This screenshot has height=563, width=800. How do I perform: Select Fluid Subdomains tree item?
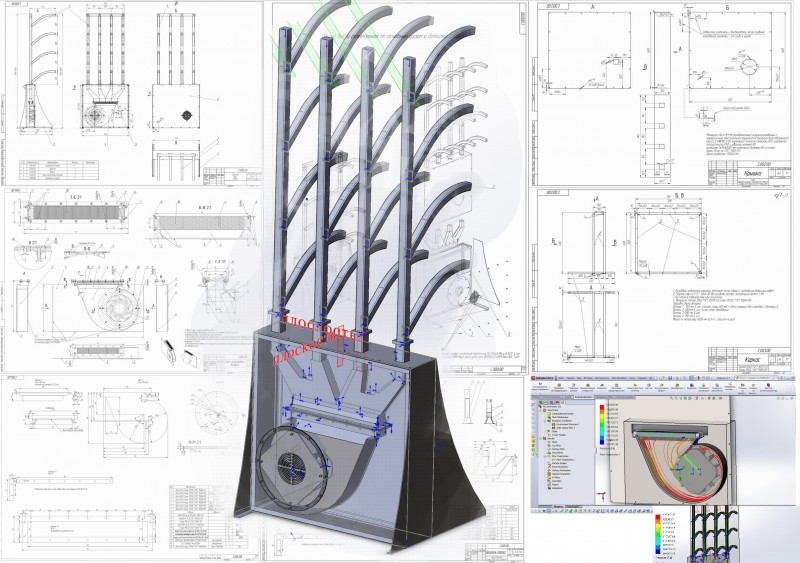click(557, 417)
